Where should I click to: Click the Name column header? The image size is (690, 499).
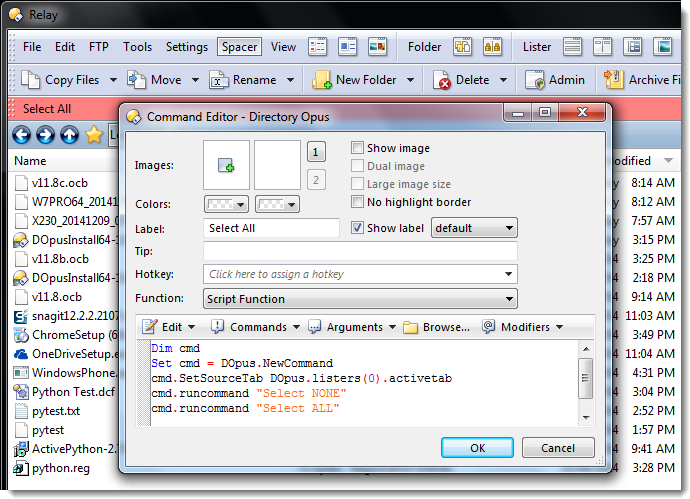pos(30,161)
